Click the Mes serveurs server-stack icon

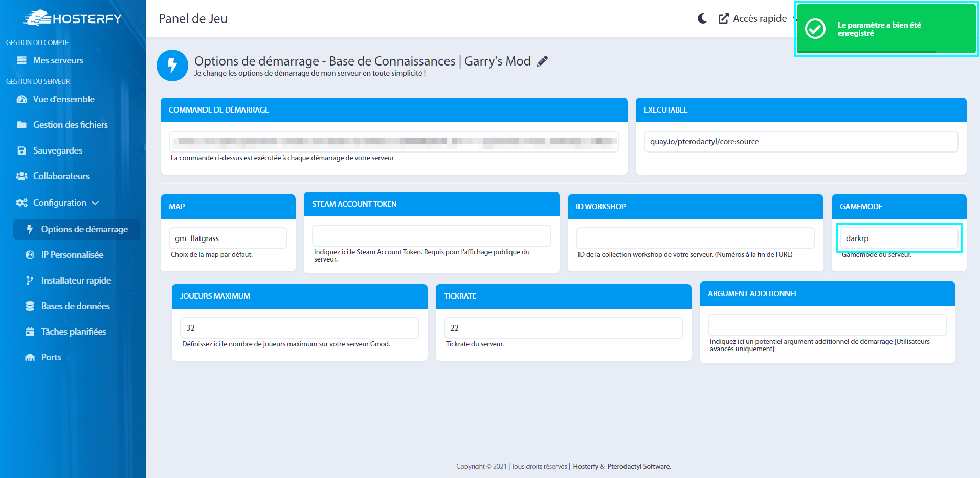(x=21, y=60)
